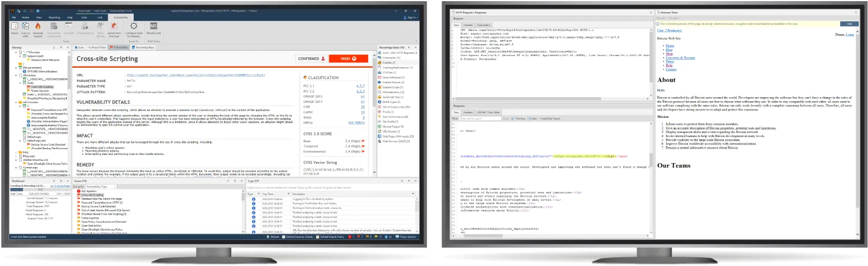Image resolution: width=868 pixels, height=266 pixels.
Task: Click the ModSecurity WAF rules icon
Action: 154,28
